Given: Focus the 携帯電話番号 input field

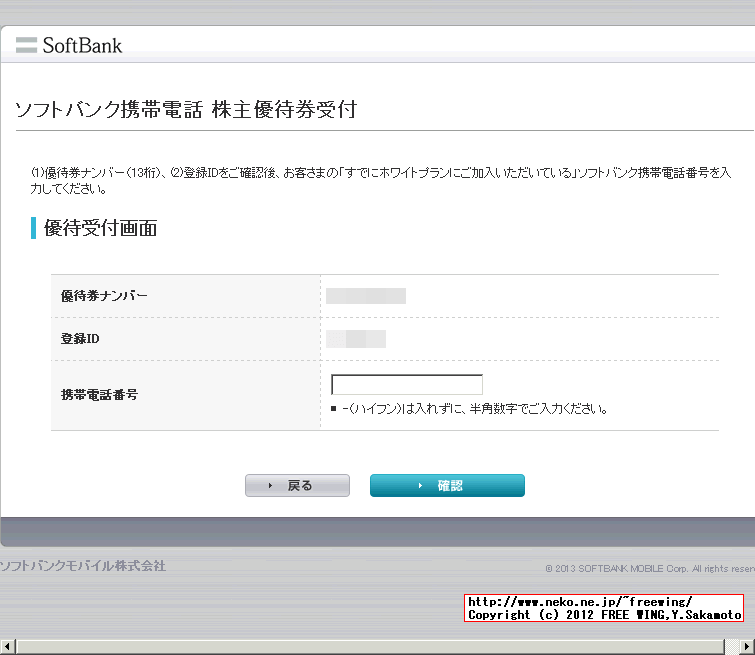Looking at the screenshot, I should coord(407,384).
